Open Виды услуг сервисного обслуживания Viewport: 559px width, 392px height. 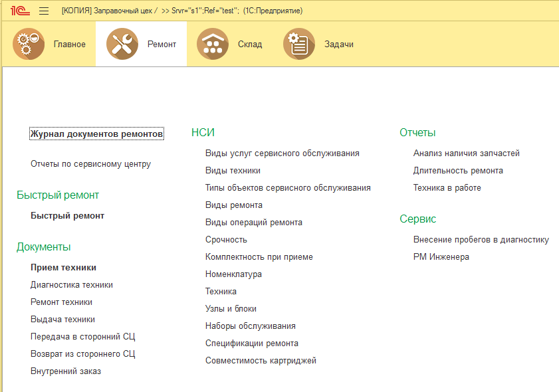pos(282,153)
